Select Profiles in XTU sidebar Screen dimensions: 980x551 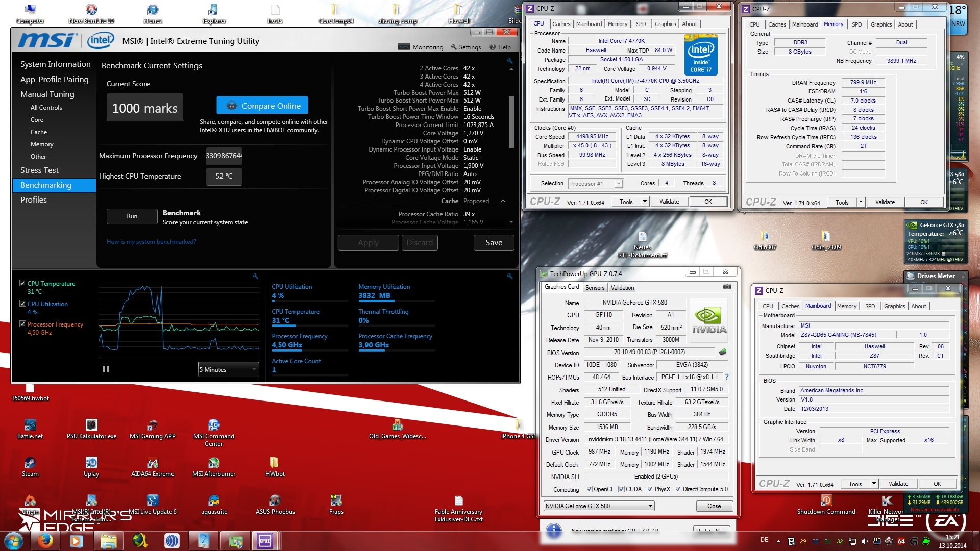(x=34, y=199)
